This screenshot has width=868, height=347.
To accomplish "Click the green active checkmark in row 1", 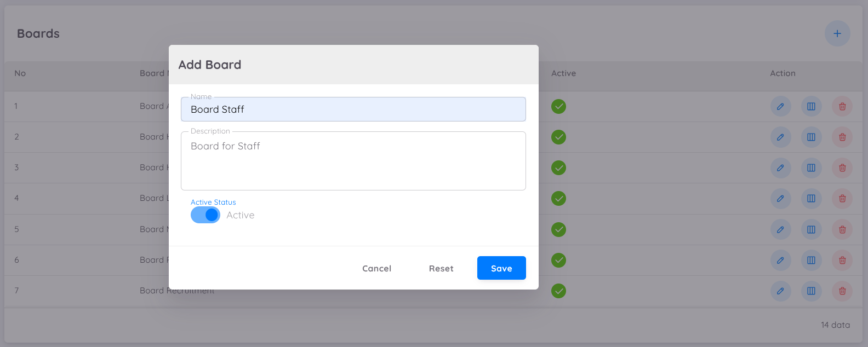I will [x=558, y=106].
